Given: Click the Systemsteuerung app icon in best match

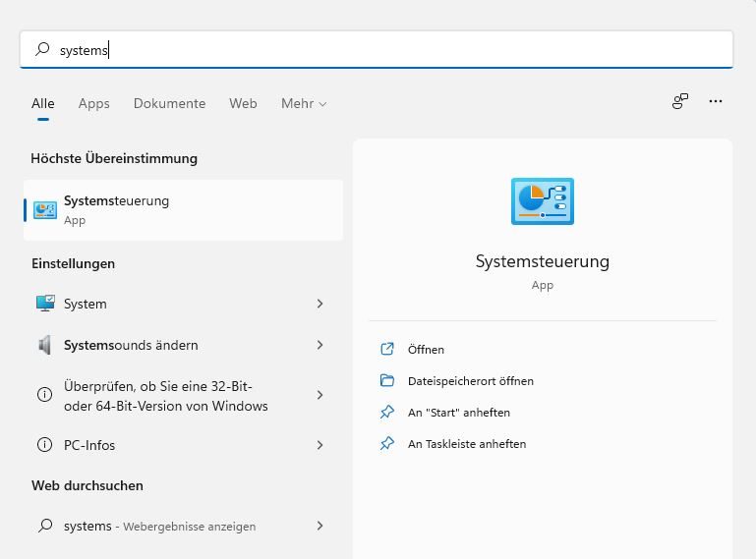Looking at the screenshot, I should (x=45, y=209).
